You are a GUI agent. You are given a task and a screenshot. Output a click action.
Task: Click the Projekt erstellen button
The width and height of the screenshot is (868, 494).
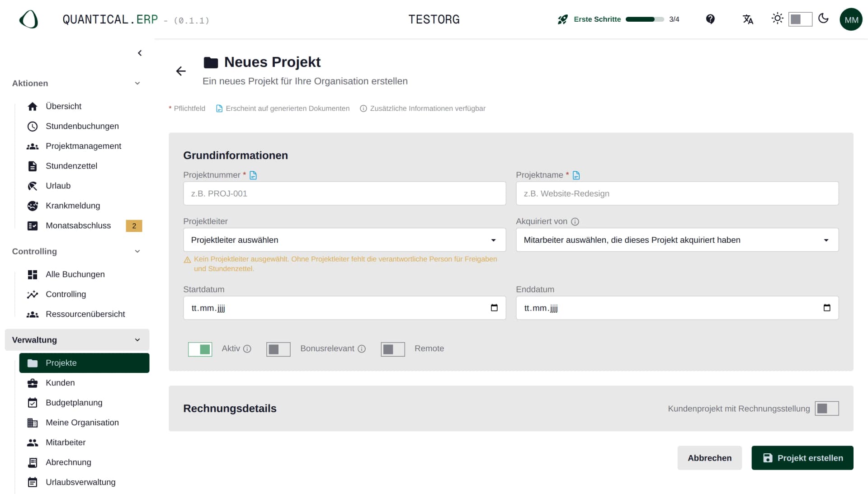pos(802,458)
